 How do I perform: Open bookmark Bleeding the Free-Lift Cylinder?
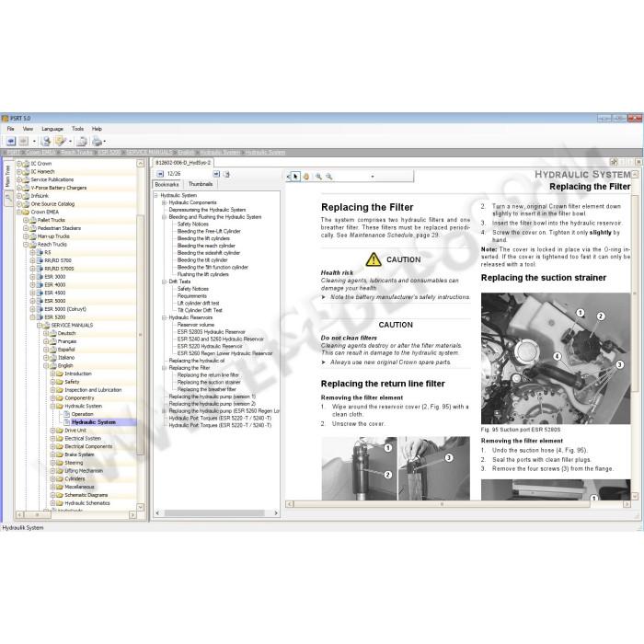point(209,232)
